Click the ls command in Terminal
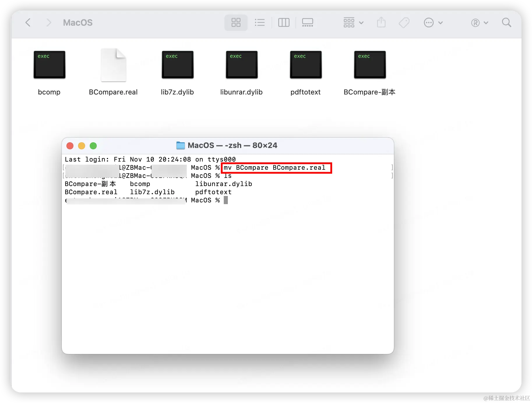The image size is (532, 403). (x=228, y=176)
